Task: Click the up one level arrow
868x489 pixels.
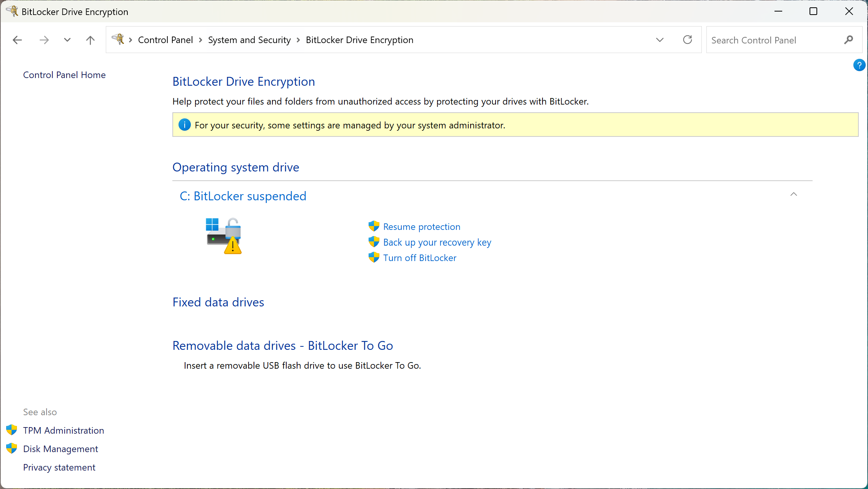Action: tap(90, 40)
